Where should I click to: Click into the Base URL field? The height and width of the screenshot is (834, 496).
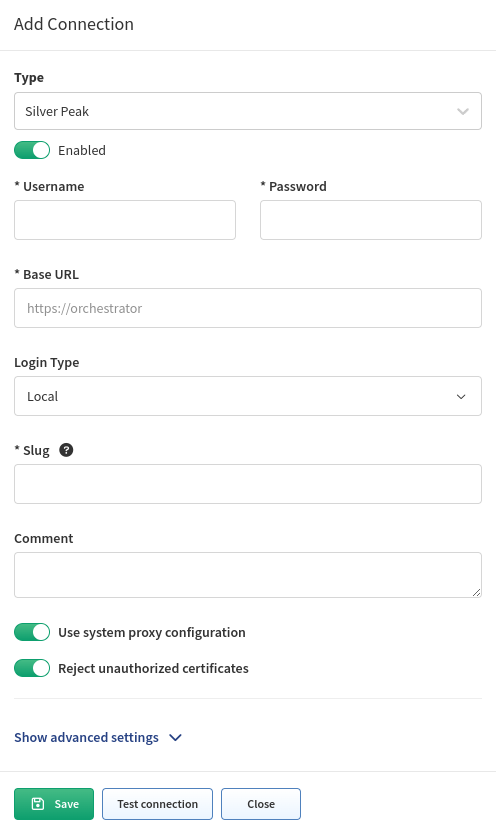[248, 308]
